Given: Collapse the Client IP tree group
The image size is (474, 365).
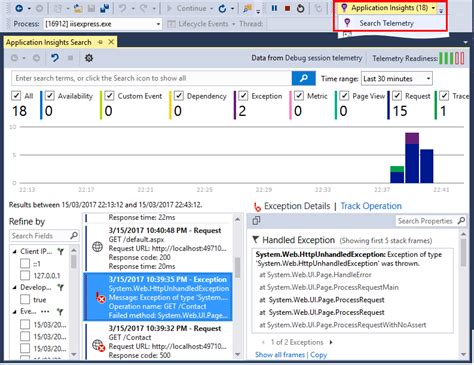Looking at the screenshot, I should point(14,252).
